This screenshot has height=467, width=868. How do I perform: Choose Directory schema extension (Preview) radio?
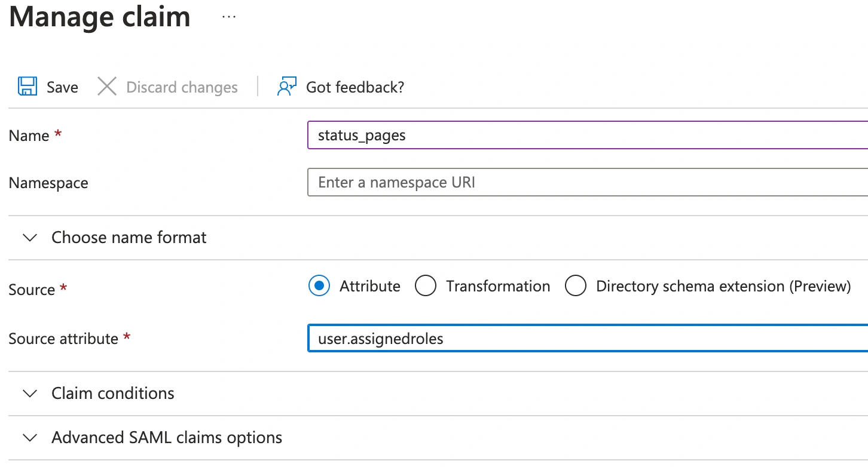tap(576, 286)
